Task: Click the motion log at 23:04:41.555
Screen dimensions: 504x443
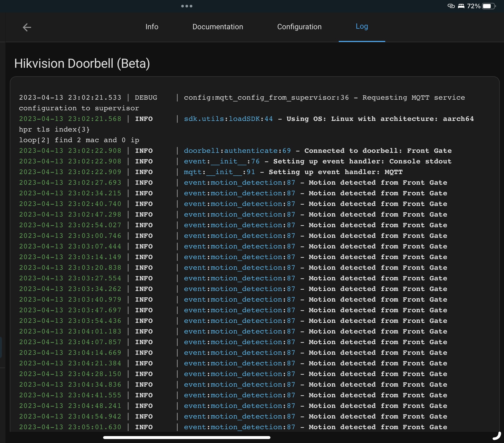Action: click(233, 395)
